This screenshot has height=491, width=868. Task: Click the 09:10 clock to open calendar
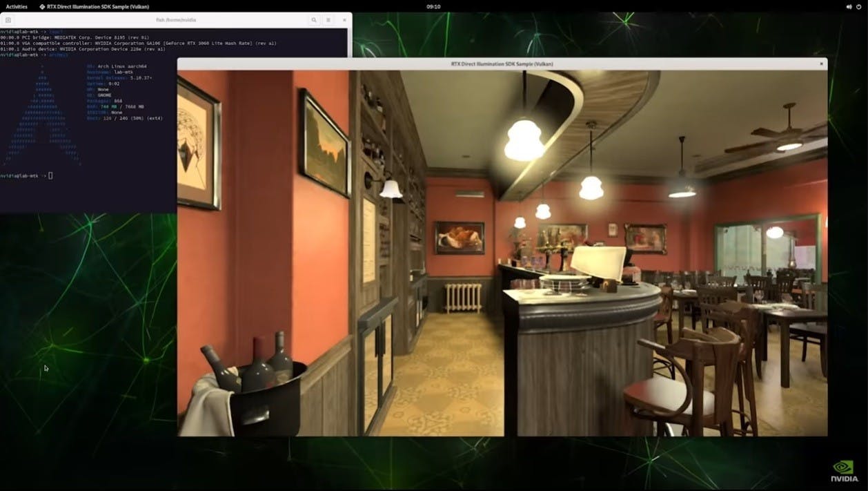pos(433,6)
